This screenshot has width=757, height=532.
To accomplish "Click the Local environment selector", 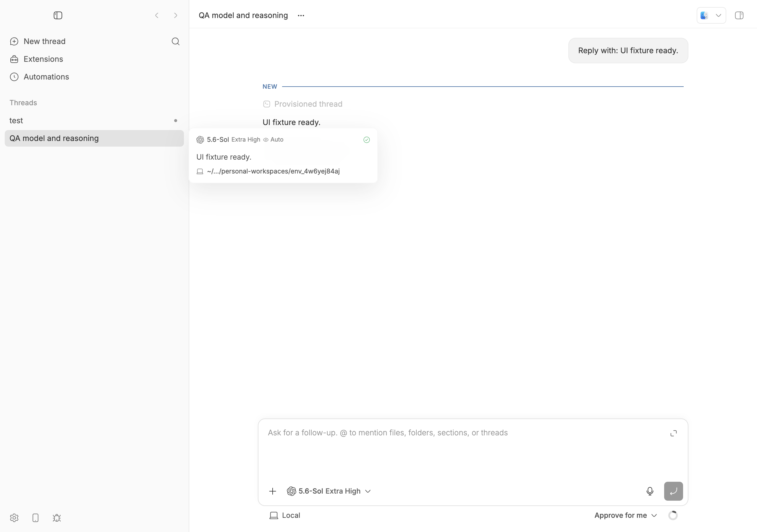I will tap(285, 515).
